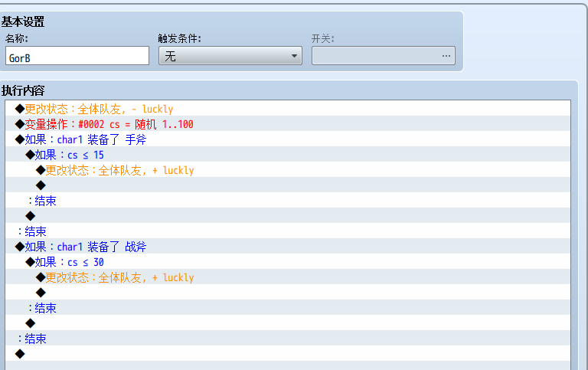Select the 结束 line closing the cs ≤ 15 branch

pyautogui.click(x=288, y=201)
